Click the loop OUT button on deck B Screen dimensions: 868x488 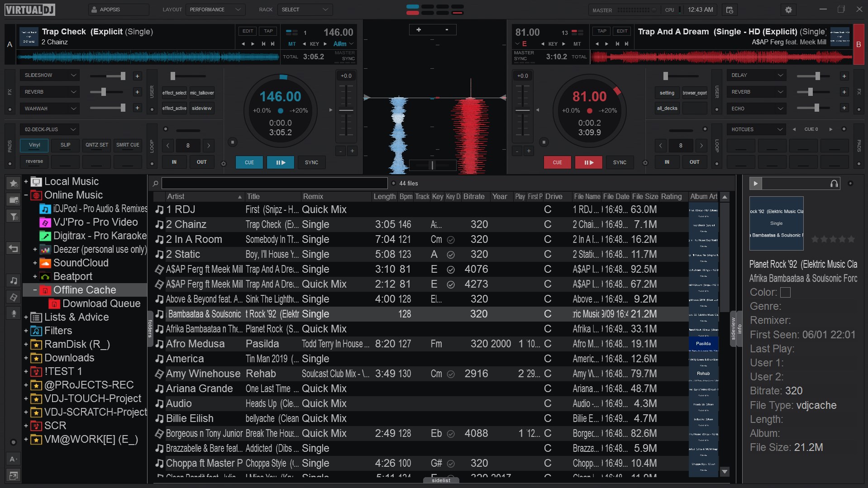[x=694, y=162]
